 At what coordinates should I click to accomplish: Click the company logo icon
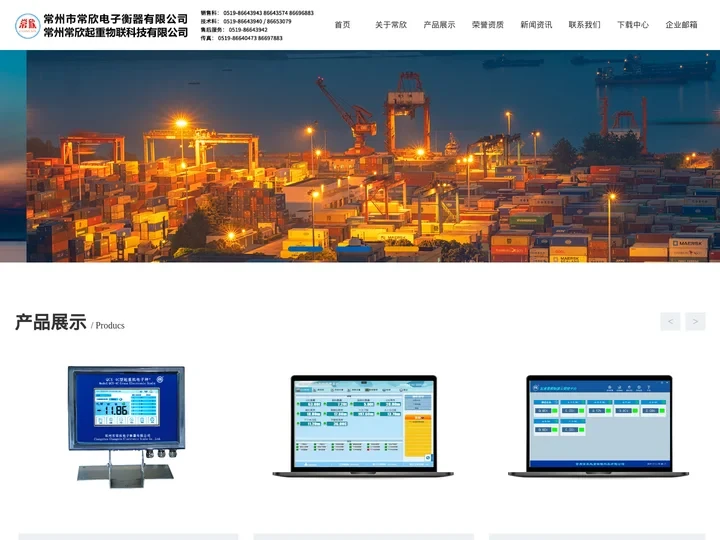click(27, 26)
